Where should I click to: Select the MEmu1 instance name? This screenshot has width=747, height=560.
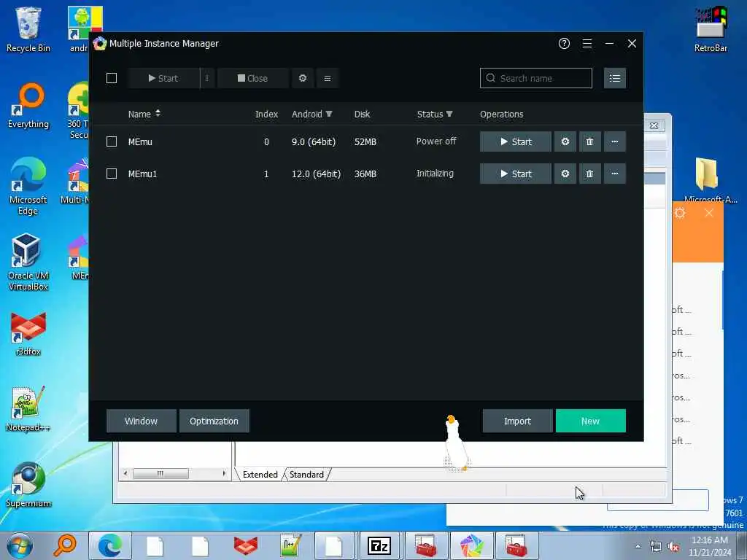pyautogui.click(x=142, y=174)
